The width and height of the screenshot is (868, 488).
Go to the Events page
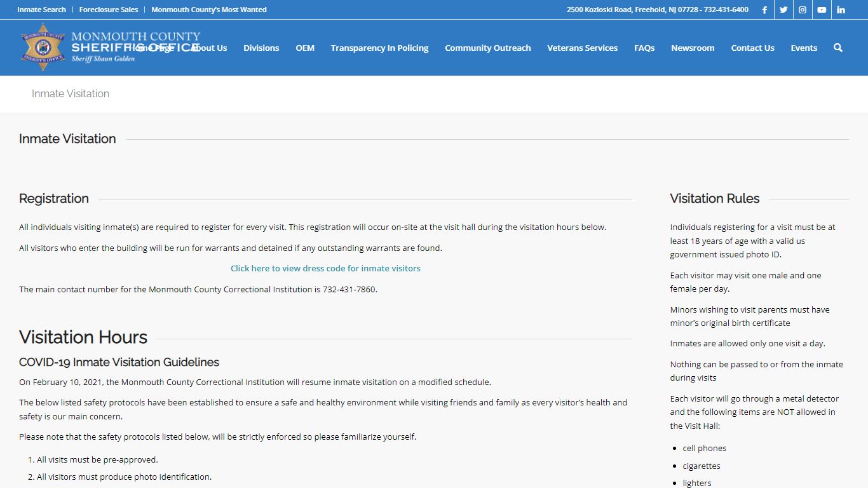pyautogui.click(x=804, y=48)
